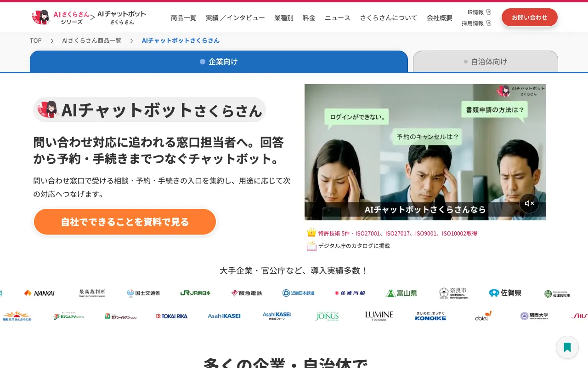Click the NANKAI company logo

(x=39, y=293)
